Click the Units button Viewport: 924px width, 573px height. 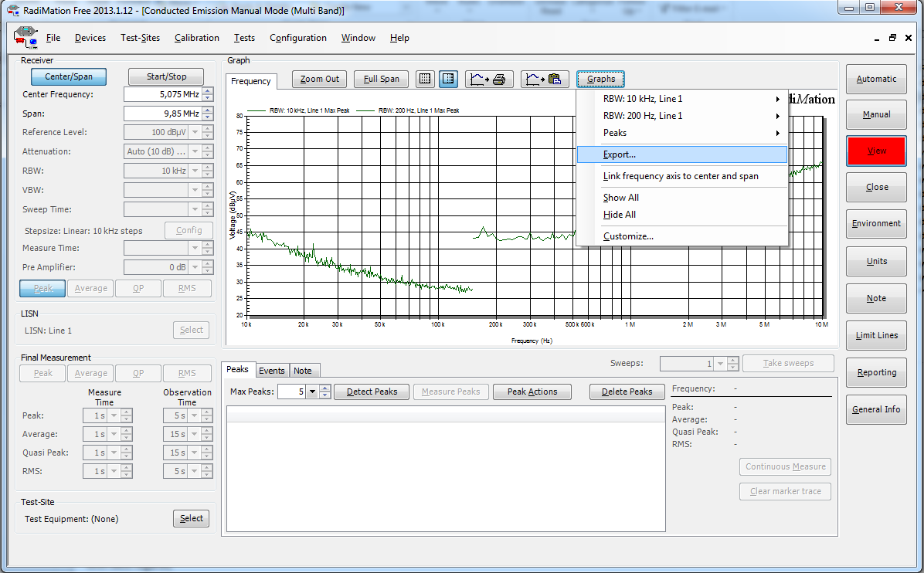click(x=876, y=262)
